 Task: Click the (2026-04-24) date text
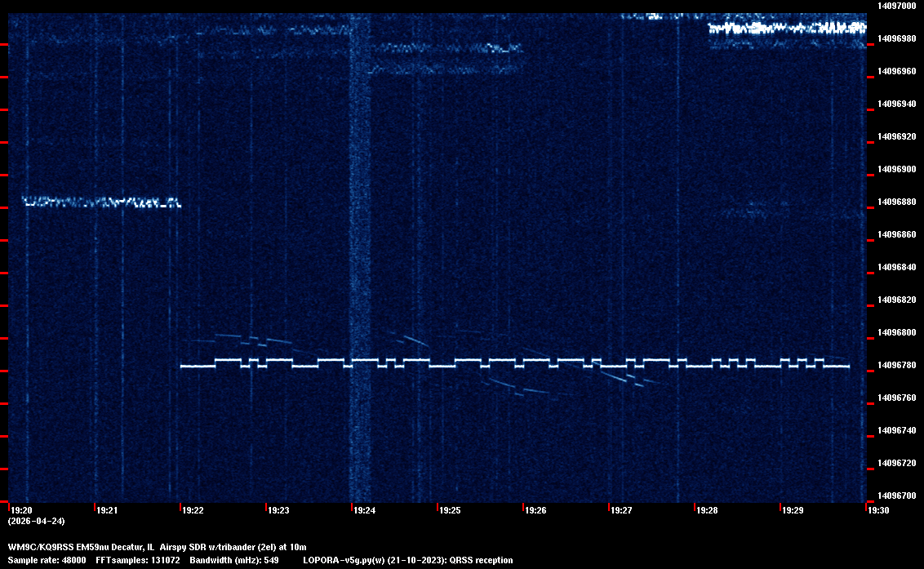(x=37, y=521)
